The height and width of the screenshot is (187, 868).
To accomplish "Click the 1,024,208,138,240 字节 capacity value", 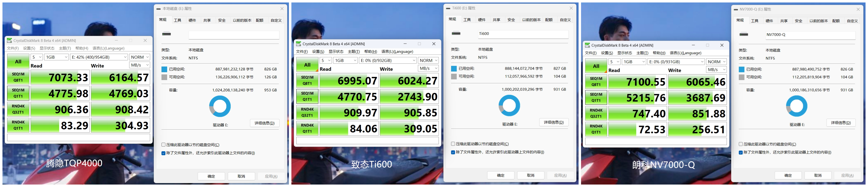I will pyautogui.click(x=233, y=90).
